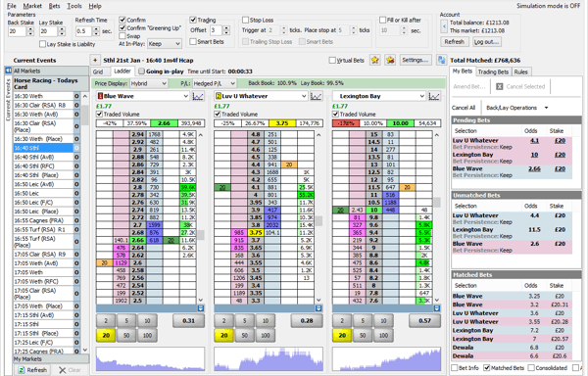Increase the Back Stake with its up arrow
Image resolution: width=588 pixels, height=376 pixels.
coord(30,28)
